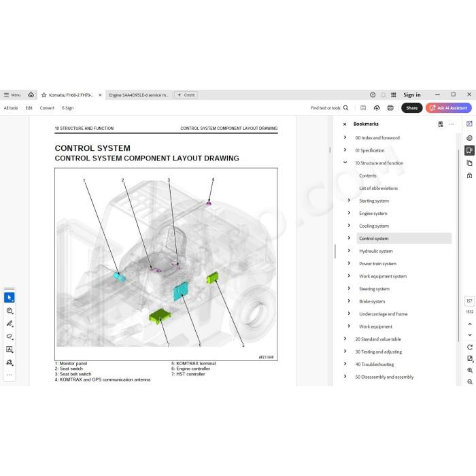The height and width of the screenshot is (476, 476).
Task: Open the Edit menu
Action: (x=29, y=107)
